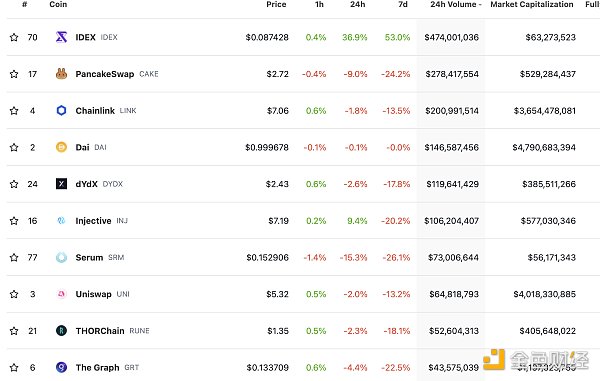Sort by 24h Volume column header
Screen dimensions: 600x381
click(x=455, y=4)
